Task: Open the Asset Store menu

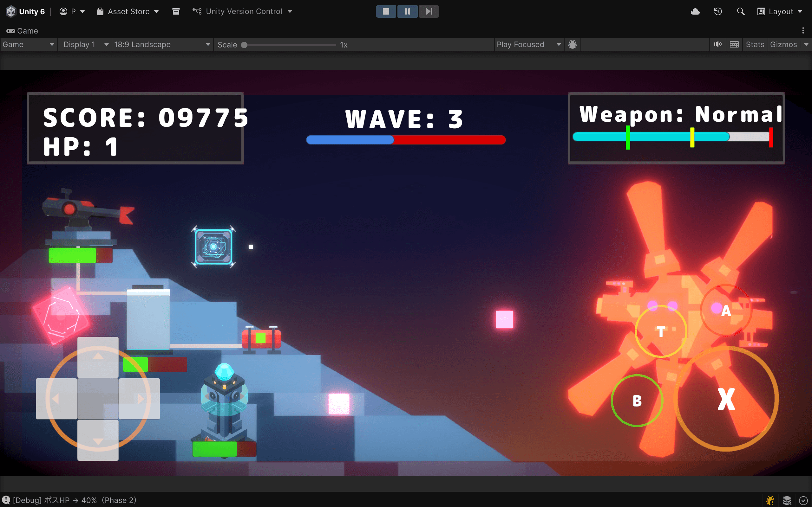Action: click(x=128, y=11)
